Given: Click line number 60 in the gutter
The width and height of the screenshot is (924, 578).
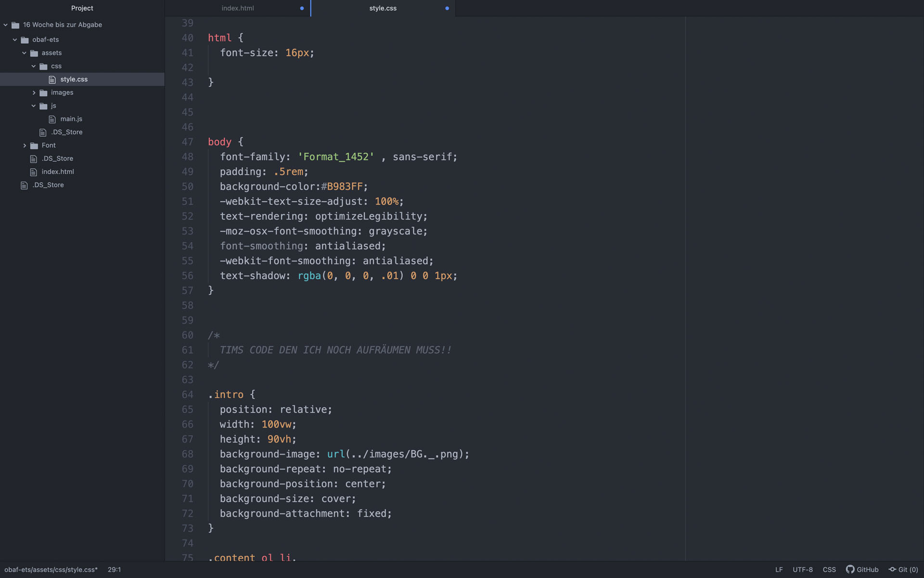Looking at the screenshot, I should (187, 335).
